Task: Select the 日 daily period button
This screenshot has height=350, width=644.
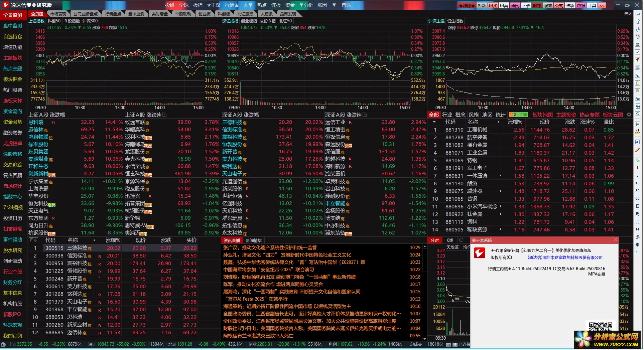Action: [x=638, y=206]
